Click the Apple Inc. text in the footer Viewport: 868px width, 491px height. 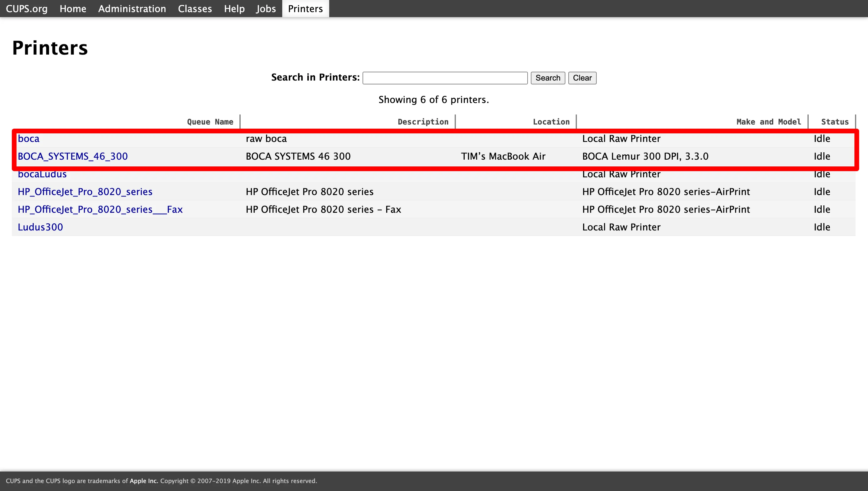click(144, 481)
